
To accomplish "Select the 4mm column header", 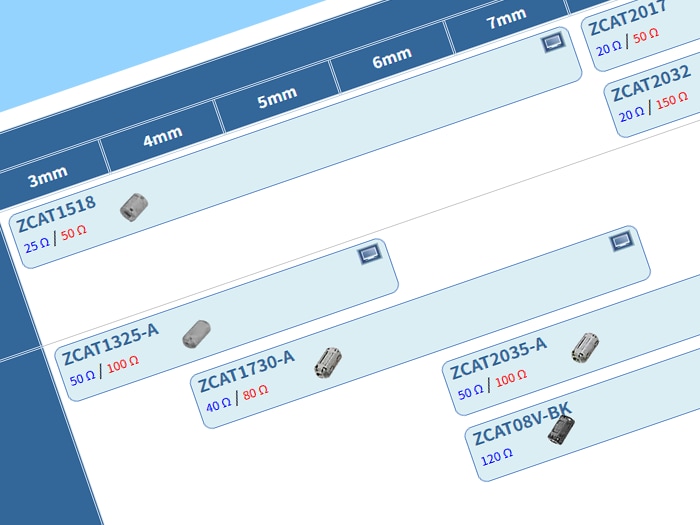I will tap(162, 136).
